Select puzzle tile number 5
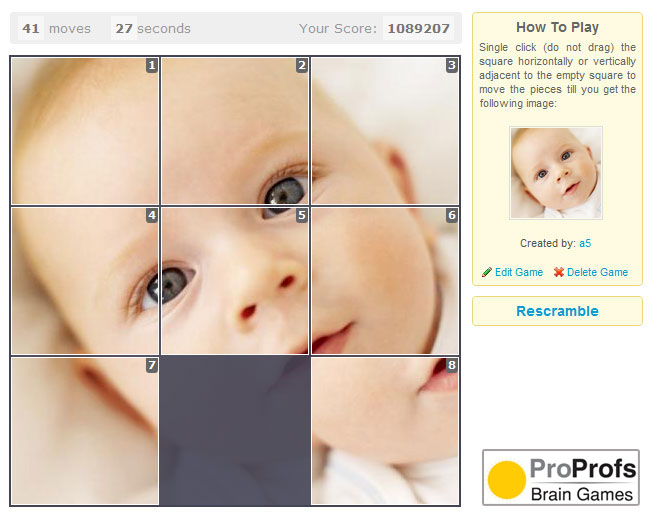This screenshot has height=520, width=653. pos(235,281)
